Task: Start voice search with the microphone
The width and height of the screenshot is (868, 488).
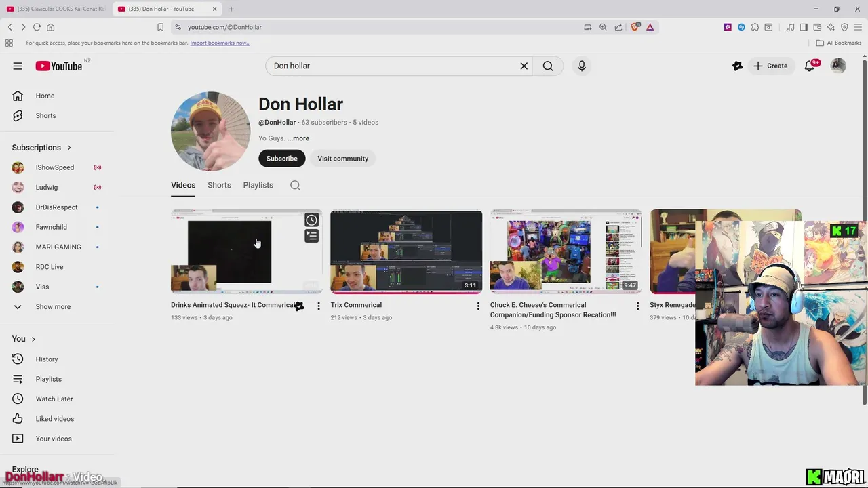Action: coord(581,66)
